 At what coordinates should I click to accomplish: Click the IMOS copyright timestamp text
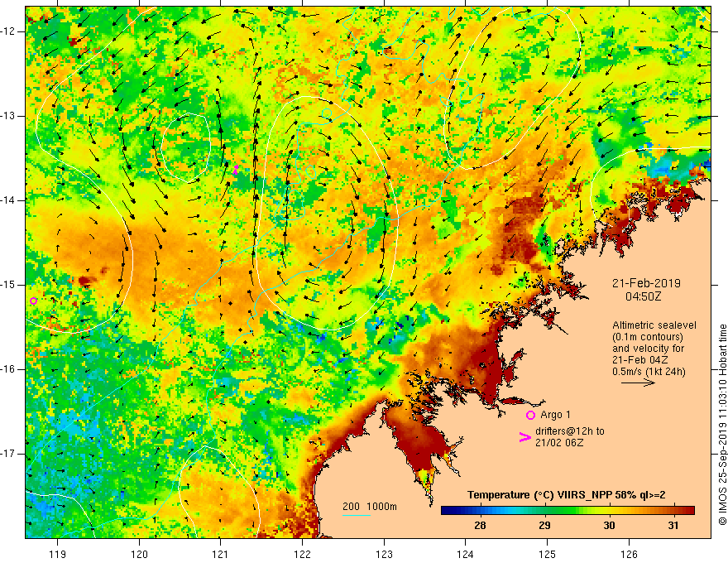722,424
